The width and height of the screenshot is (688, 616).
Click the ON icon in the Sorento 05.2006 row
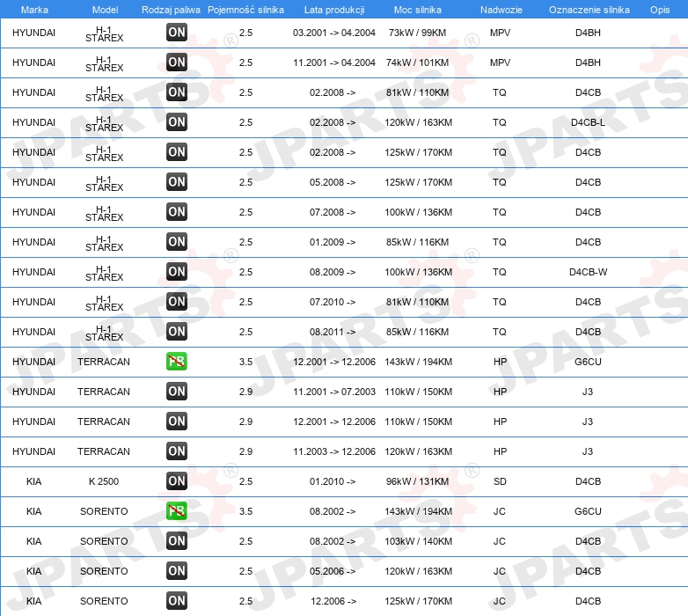[177, 571]
